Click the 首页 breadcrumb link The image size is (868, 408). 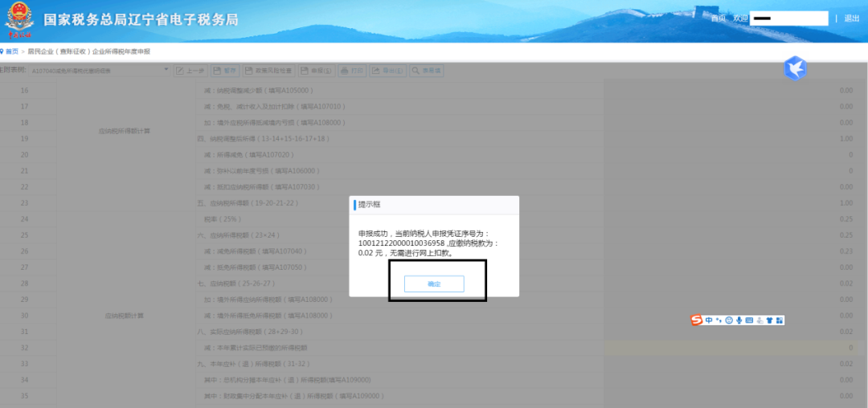(x=12, y=51)
